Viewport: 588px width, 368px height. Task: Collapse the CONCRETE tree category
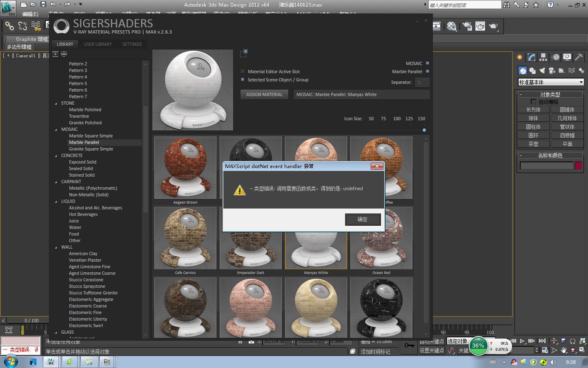pos(56,156)
